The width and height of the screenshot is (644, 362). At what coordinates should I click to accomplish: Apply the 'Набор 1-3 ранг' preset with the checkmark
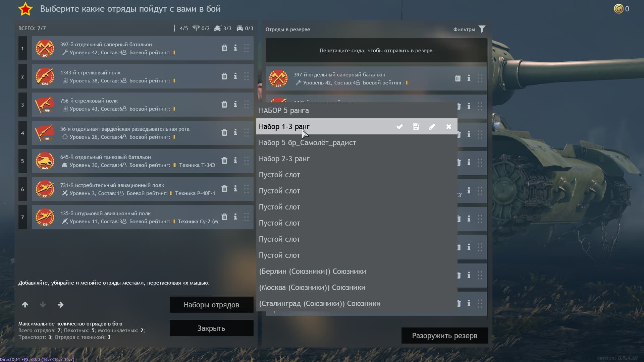point(399,127)
